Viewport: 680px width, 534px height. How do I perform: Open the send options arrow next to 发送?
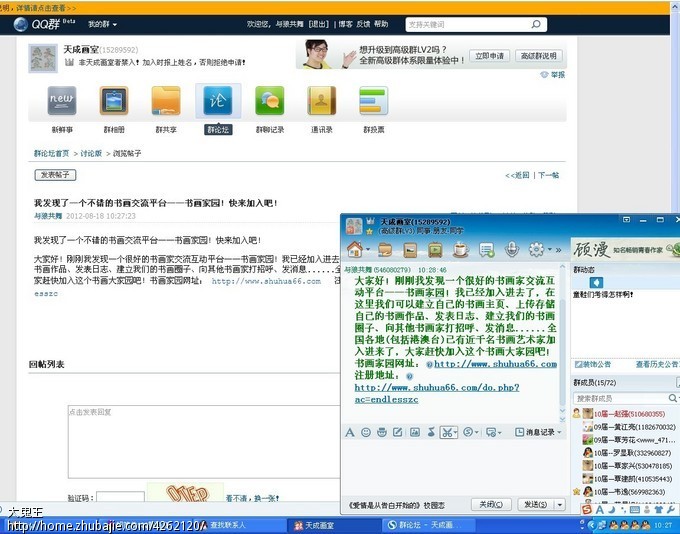point(560,505)
